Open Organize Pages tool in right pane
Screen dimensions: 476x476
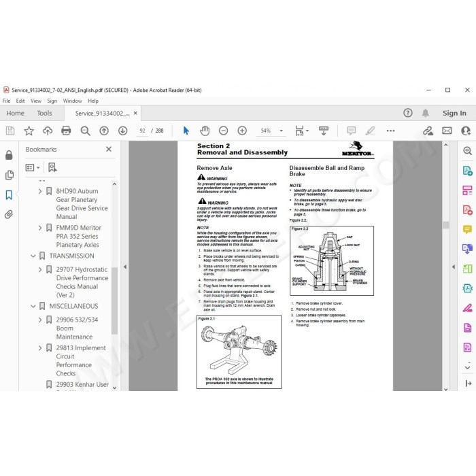468,190
